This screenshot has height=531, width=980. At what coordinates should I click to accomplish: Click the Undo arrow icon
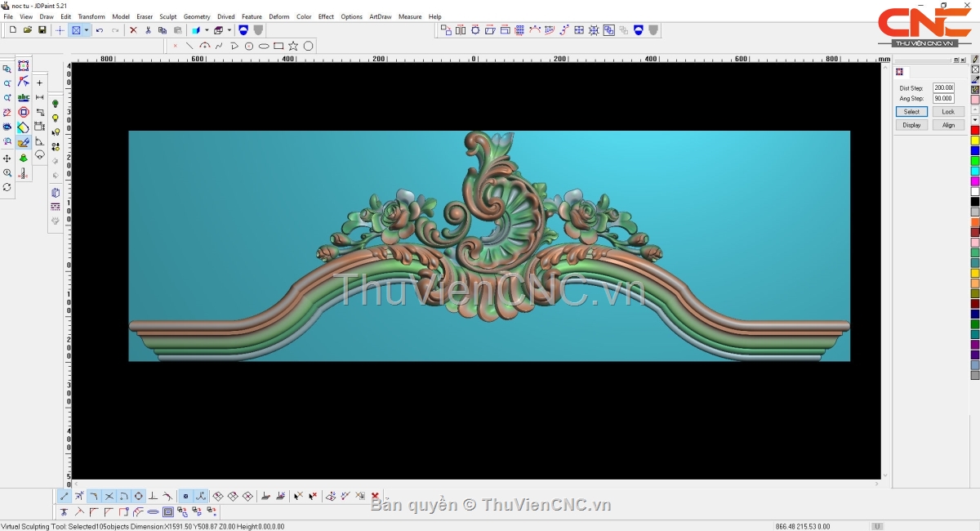pyautogui.click(x=100, y=30)
